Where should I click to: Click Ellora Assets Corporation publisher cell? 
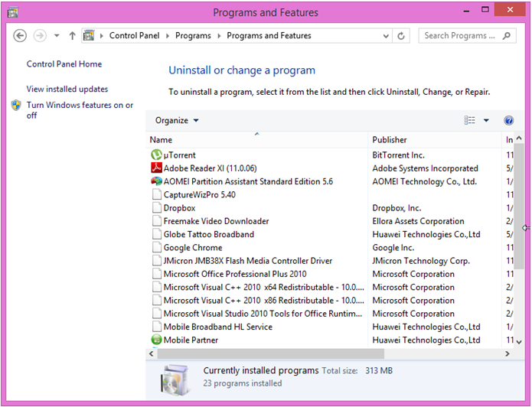[x=418, y=221]
